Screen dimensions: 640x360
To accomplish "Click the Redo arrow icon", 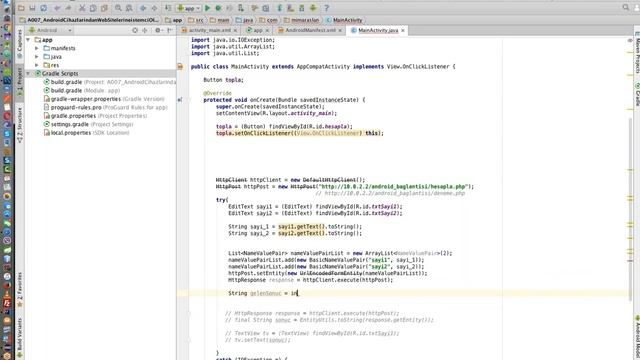I will tap(68, 8).
